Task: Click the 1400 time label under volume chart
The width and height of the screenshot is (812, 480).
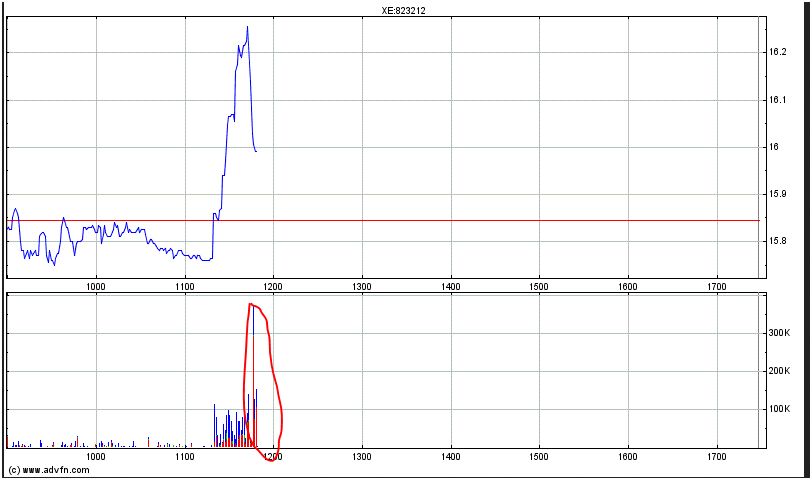Action: 451,456
